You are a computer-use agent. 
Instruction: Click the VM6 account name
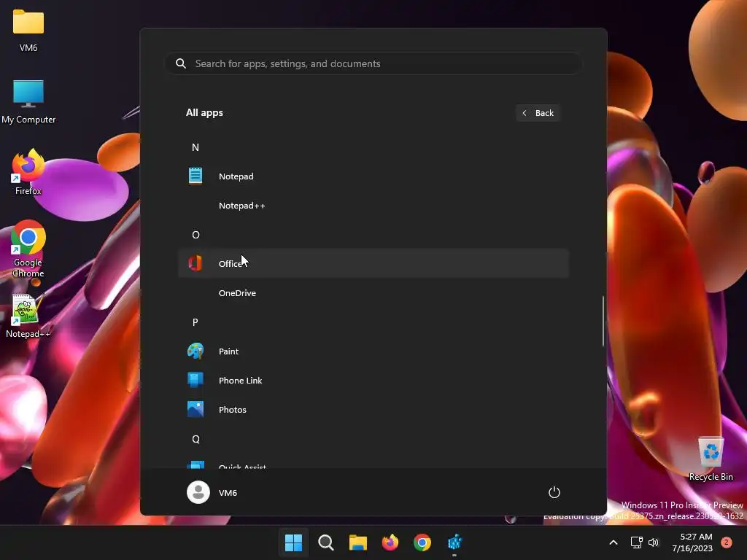(x=228, y=493)
